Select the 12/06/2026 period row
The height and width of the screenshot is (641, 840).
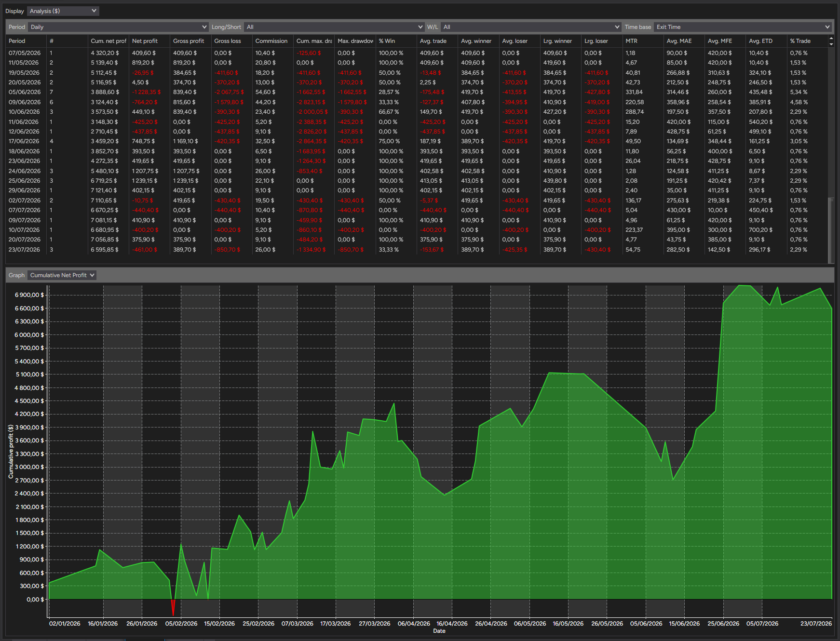(x=417, y=132)
